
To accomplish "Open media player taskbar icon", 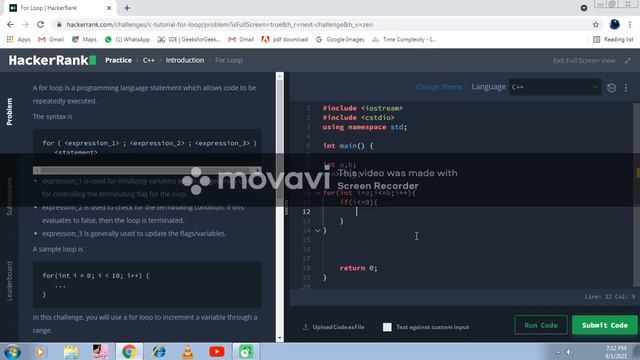I will [40, 351].
